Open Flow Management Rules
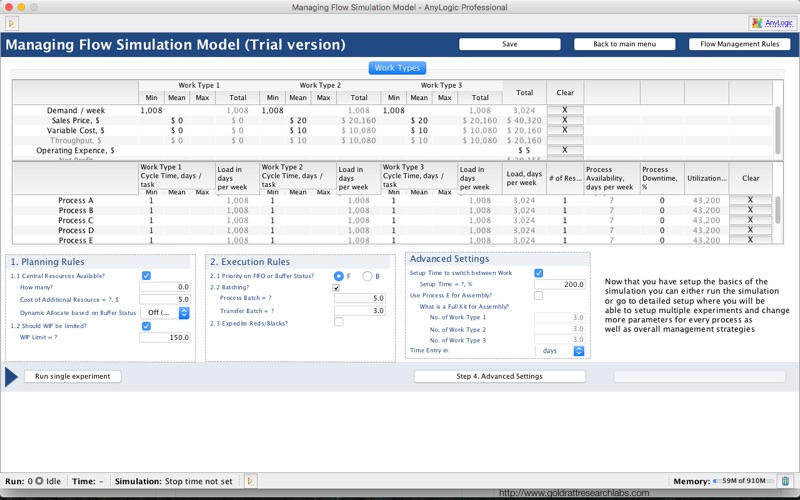The image size is (800, 500). (x=739, y=44)
